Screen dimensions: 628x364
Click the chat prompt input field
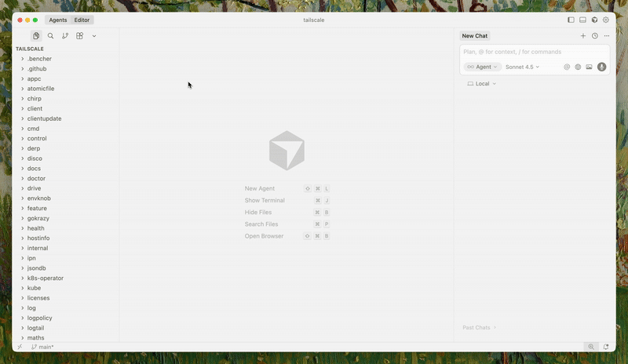[534, 52]
